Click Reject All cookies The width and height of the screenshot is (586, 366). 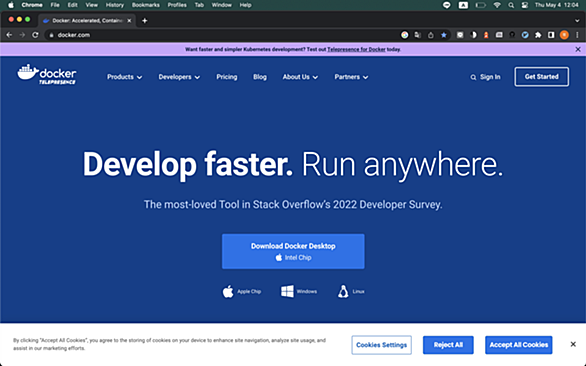click(448, 345)
